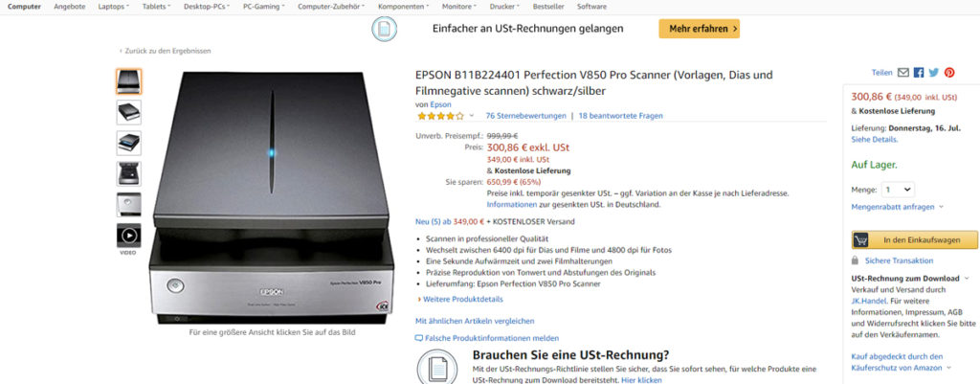980x384 pixels.
Task: Share product via email envelope icon
Action: 903,73
